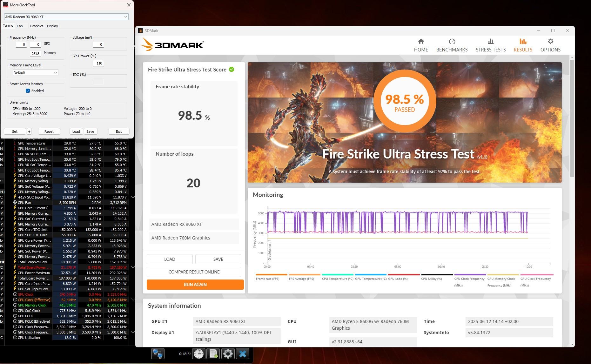591x364 pixels.
Task: Click clock icon beside GPU SoC Clock
Action: [15, 311]
